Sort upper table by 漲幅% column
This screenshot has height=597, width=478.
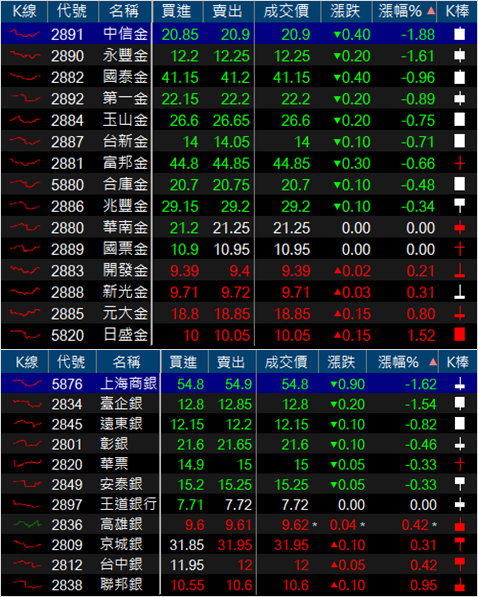[404, 11]
